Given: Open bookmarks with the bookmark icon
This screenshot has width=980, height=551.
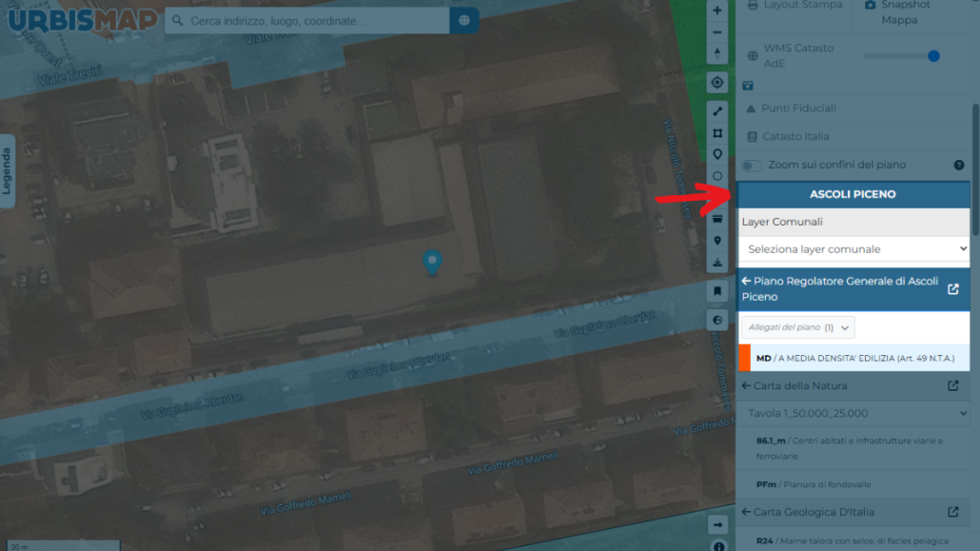Looking at the screenshot, I should point(716,291).
